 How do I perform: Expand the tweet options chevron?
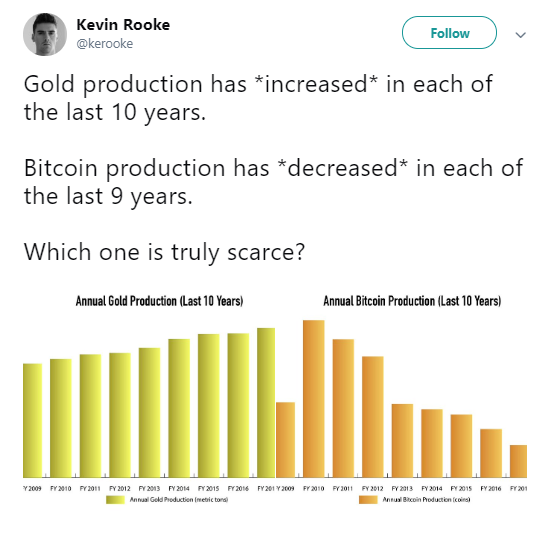[520, 35]
